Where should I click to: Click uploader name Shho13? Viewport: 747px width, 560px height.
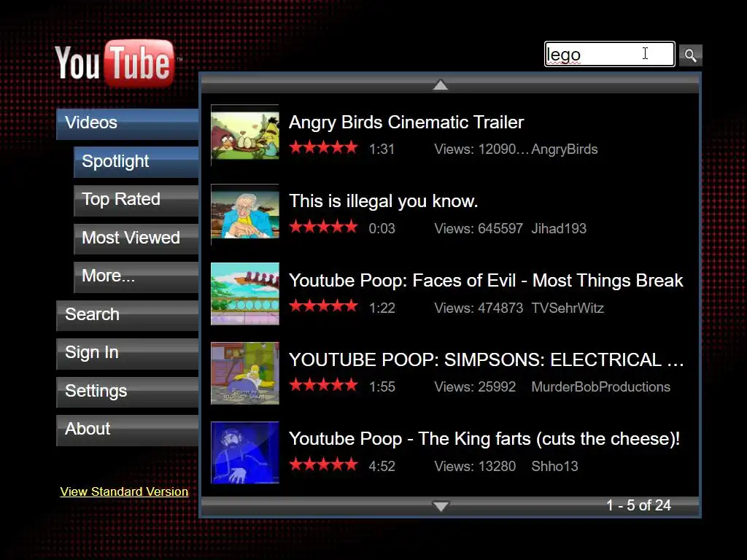point(554,466)
